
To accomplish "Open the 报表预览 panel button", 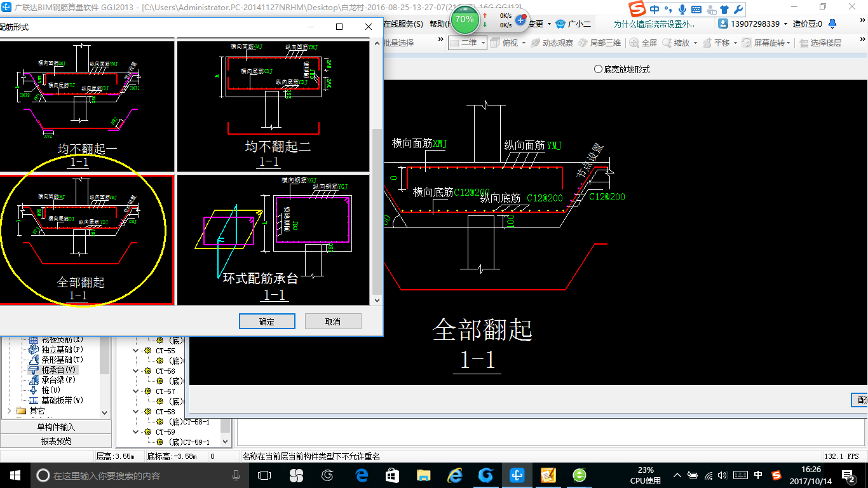I will coord(56,441).
